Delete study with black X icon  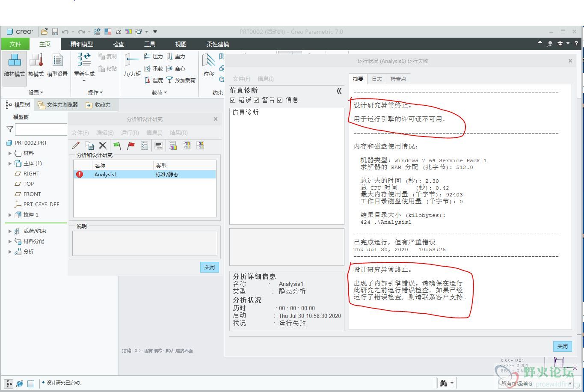[103, 146]
